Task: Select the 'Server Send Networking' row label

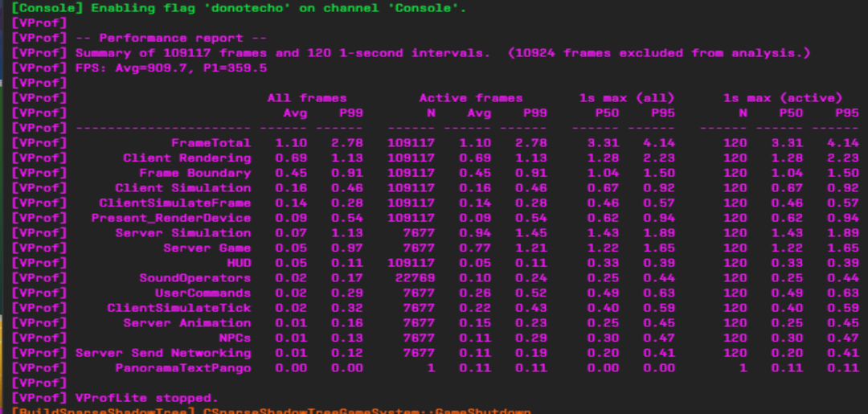Action: 163,353
